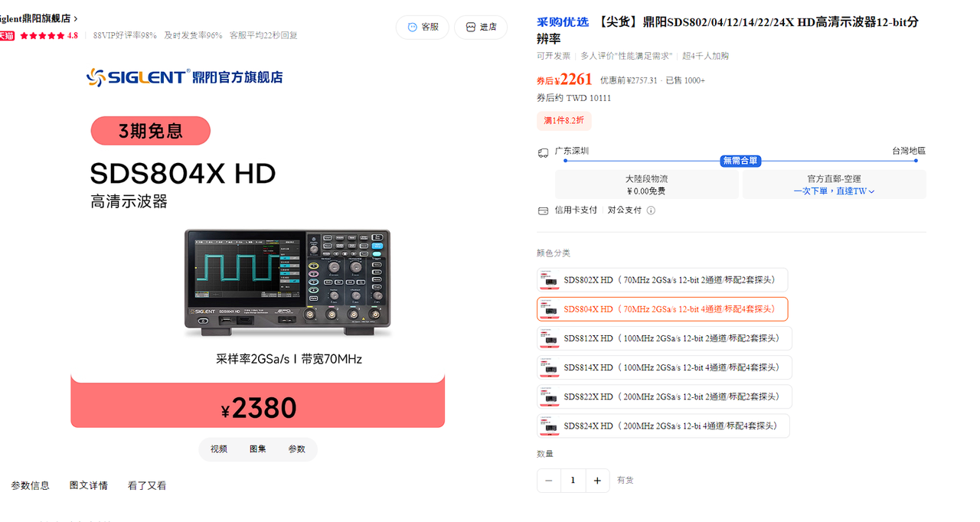Click the delivery truck icon beside 广东深圳
This screenshot has height=522, width=980.
click(x=543, y=152)
